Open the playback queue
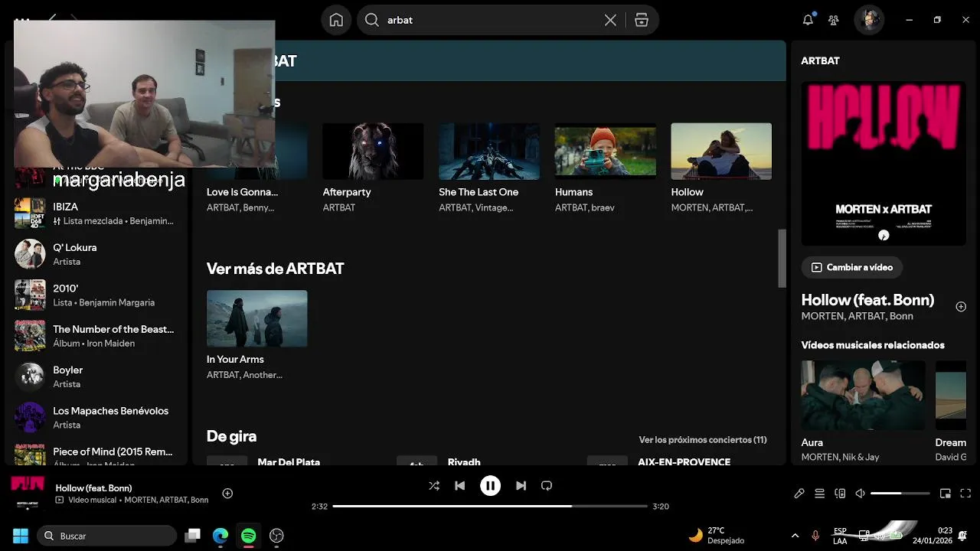 819,494
